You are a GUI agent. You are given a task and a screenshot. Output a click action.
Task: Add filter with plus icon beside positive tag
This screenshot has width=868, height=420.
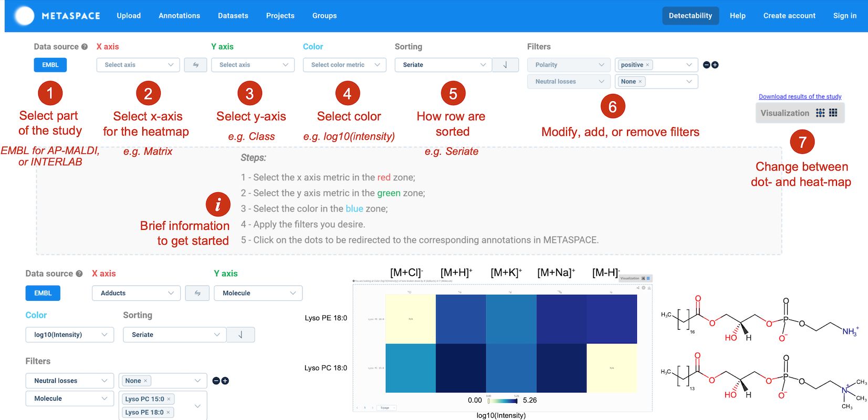tap(715, 65)
